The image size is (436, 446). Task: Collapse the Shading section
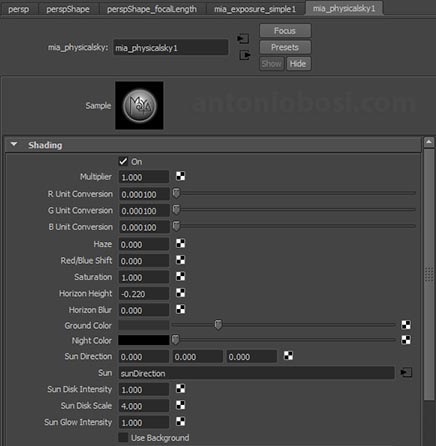click(x=14, y=145)
